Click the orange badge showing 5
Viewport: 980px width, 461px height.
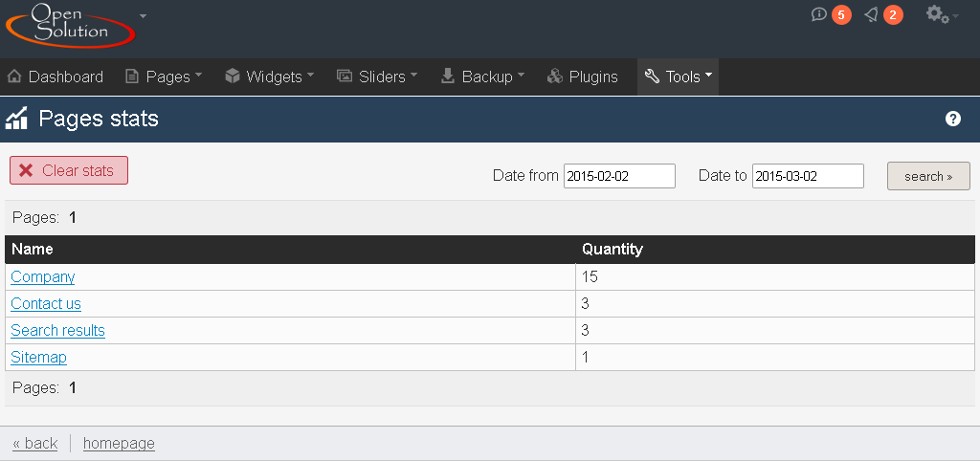[x=841, y=15]
